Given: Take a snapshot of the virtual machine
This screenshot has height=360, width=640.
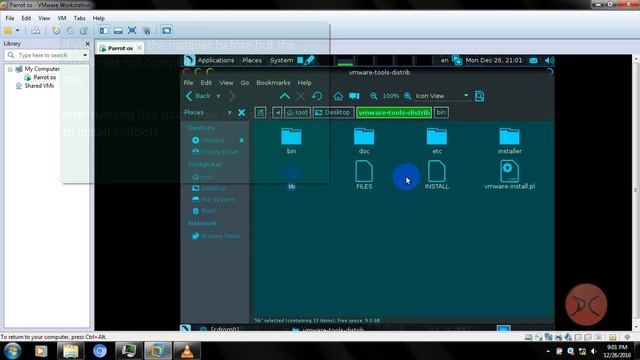Looking at the screenshot, I should (x=56, y=31).
